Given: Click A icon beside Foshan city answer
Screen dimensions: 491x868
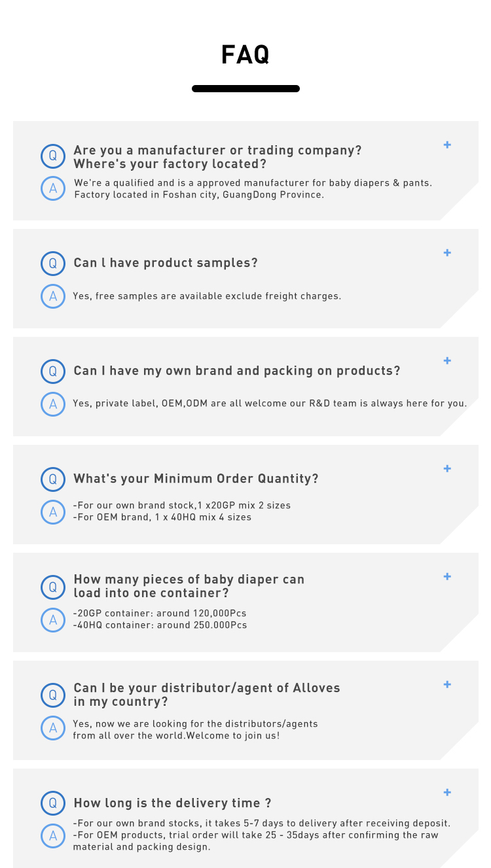Looking at the screenshot, I should click(53, 188).
